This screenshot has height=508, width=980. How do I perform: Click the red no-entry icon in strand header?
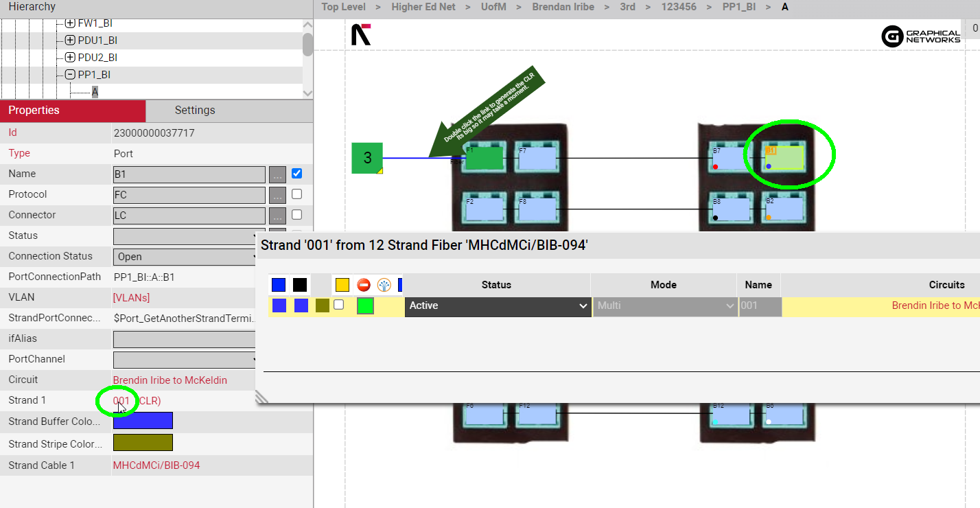(364, 285)
